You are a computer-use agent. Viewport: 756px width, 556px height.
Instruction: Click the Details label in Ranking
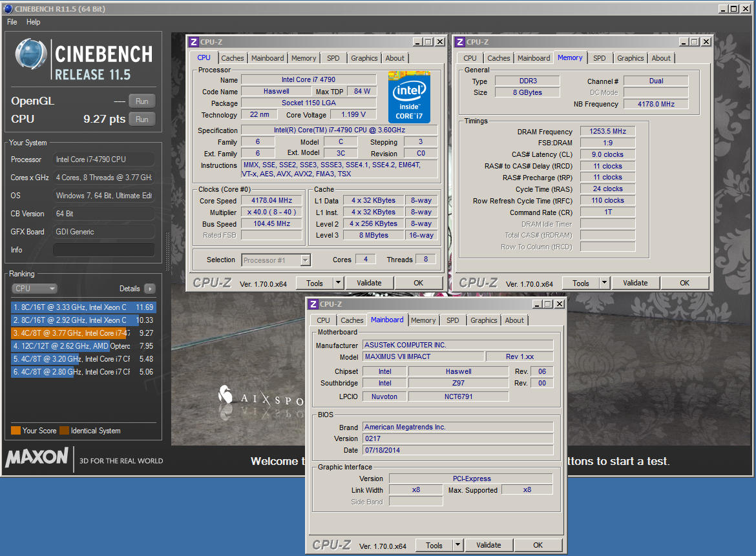pos(130,289)
